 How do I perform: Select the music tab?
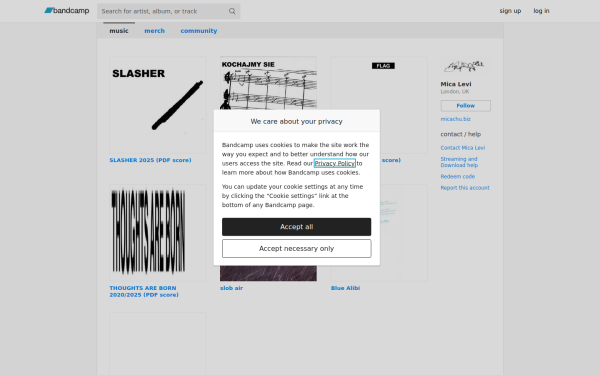119,31
